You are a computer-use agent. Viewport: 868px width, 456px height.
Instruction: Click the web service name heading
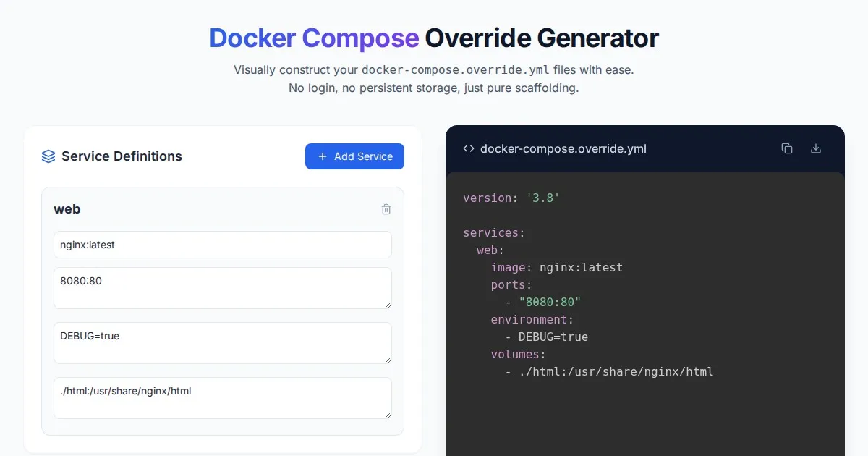pyautogui.click(x=67, y=209)
